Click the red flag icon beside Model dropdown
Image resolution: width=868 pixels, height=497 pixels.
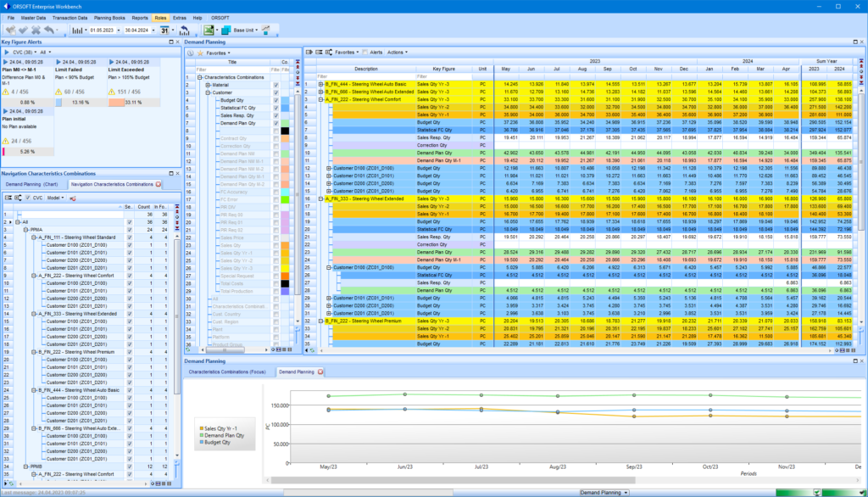pos(73,198)
